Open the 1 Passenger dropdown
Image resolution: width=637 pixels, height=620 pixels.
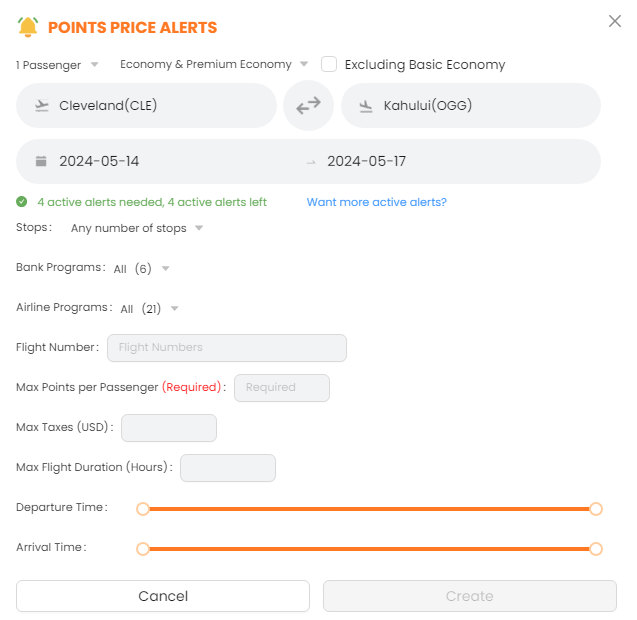(x=57, y=64)
